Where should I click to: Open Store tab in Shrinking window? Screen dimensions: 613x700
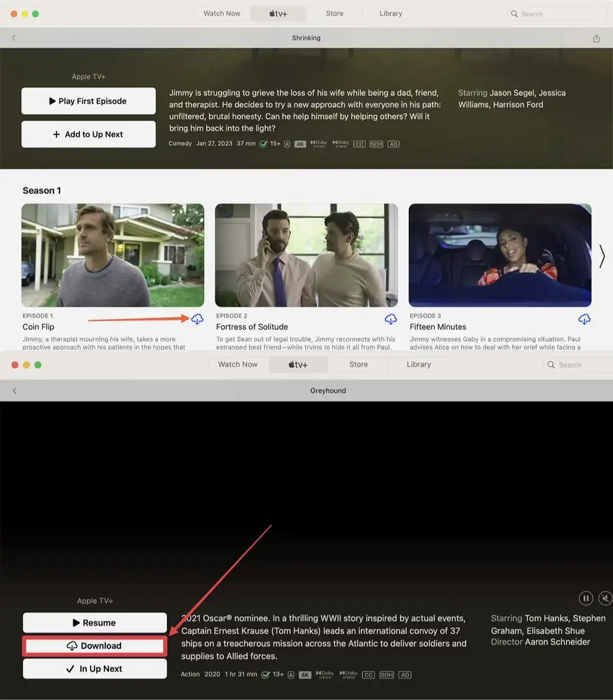tap(335, 13)
